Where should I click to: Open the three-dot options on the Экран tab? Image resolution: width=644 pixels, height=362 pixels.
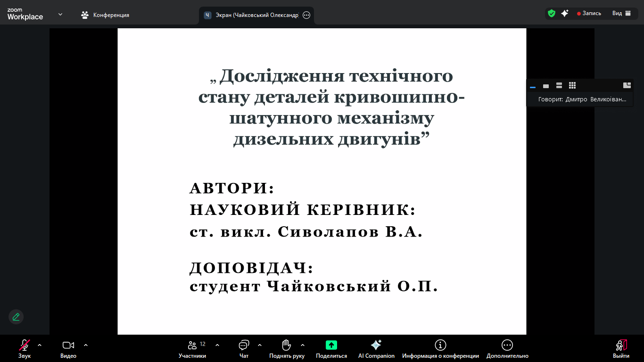(306, 15)
